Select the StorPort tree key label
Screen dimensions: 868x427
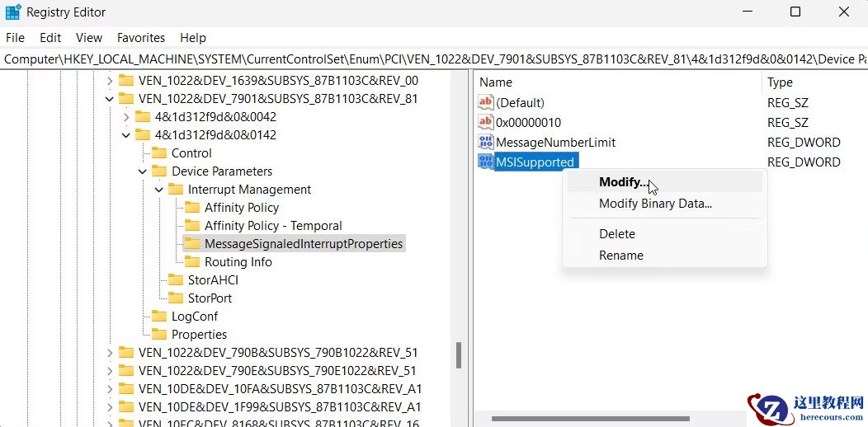coord(210,298)
